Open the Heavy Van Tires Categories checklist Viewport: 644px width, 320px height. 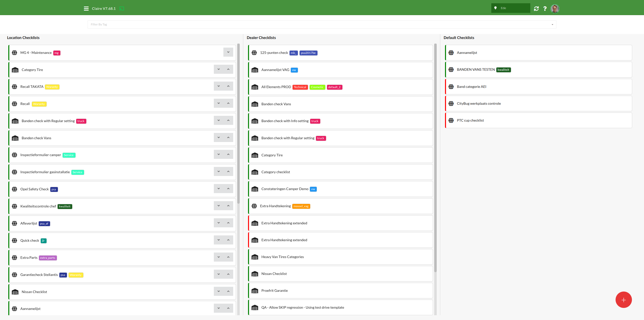pyautogui.click(x=282, y=257)
